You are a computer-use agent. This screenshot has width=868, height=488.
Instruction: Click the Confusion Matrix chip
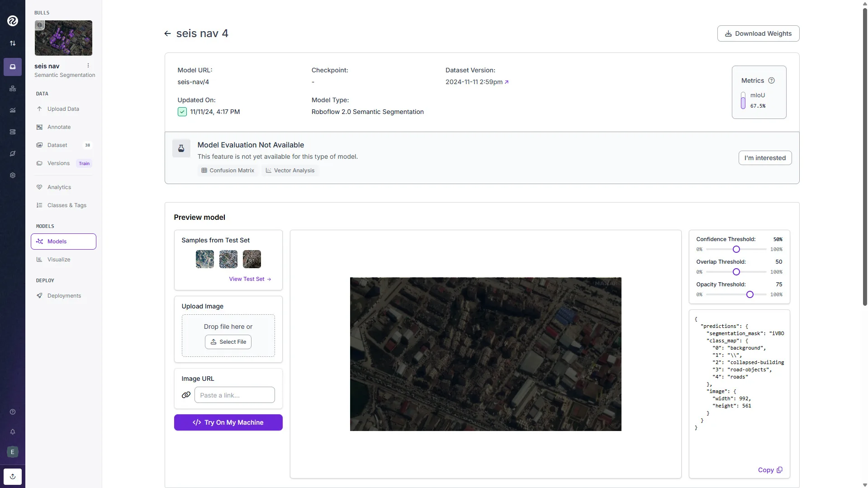[x=228, y=171]
